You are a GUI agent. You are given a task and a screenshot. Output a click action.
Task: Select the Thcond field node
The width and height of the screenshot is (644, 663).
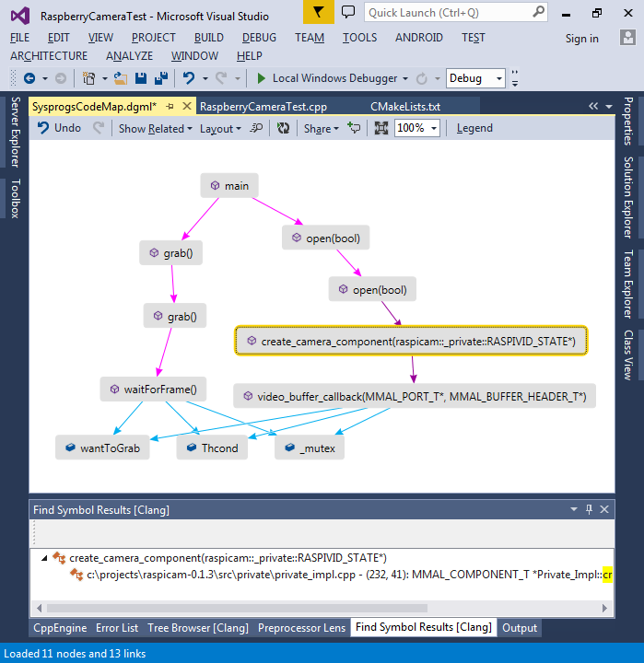(212, 448)
